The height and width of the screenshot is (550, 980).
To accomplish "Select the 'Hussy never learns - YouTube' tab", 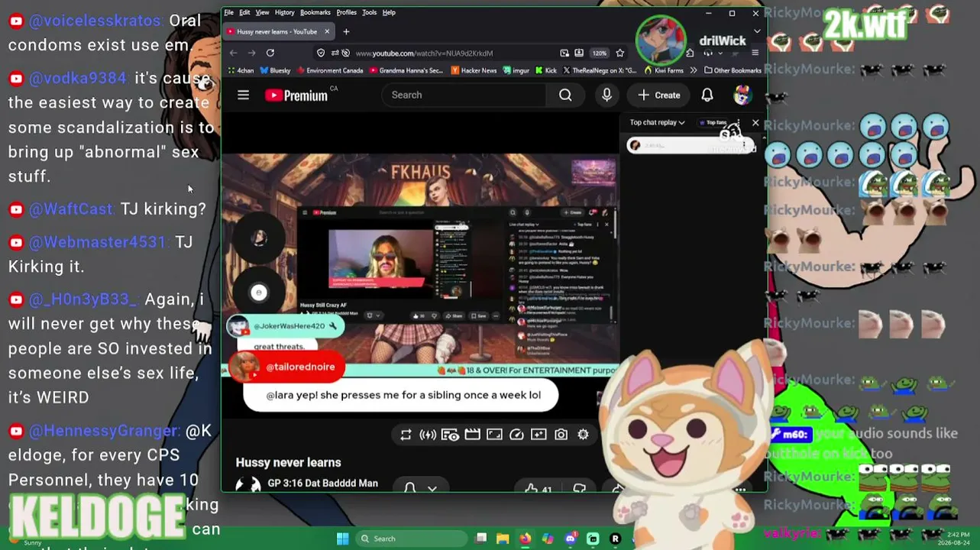I will point(277,31).
